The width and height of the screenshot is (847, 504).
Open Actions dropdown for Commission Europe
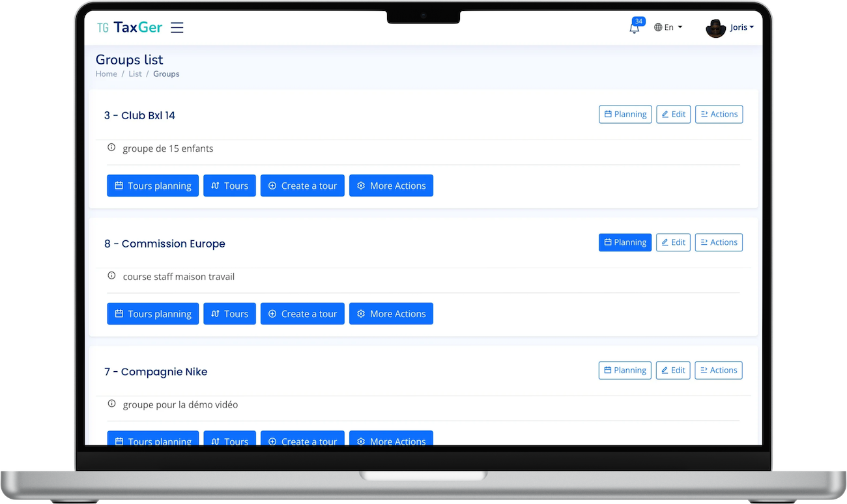pos(719,242)
